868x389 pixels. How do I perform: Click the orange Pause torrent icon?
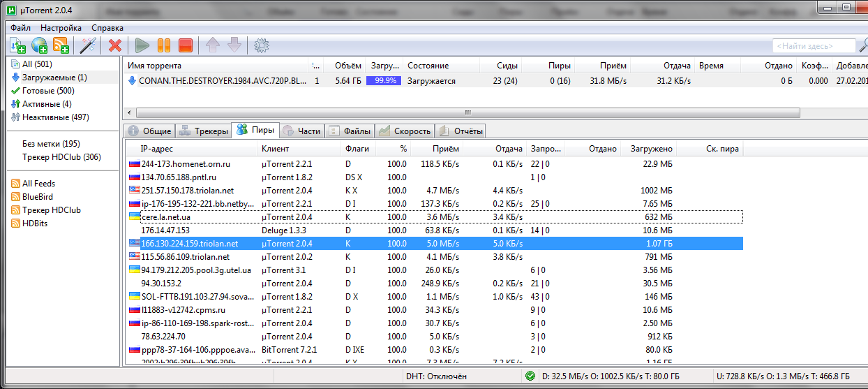164,45
